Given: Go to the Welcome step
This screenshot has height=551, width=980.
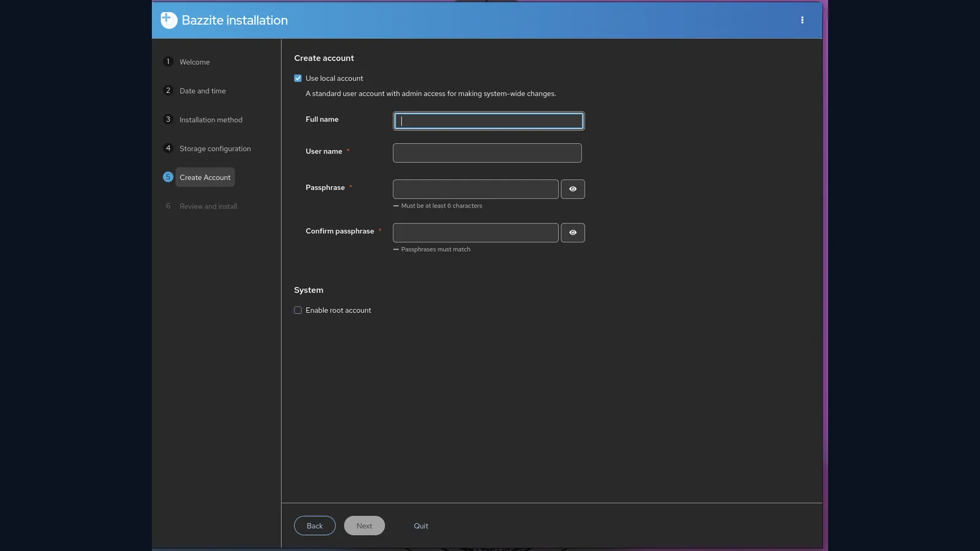Looking at the screenshot, I should [194, 62].
